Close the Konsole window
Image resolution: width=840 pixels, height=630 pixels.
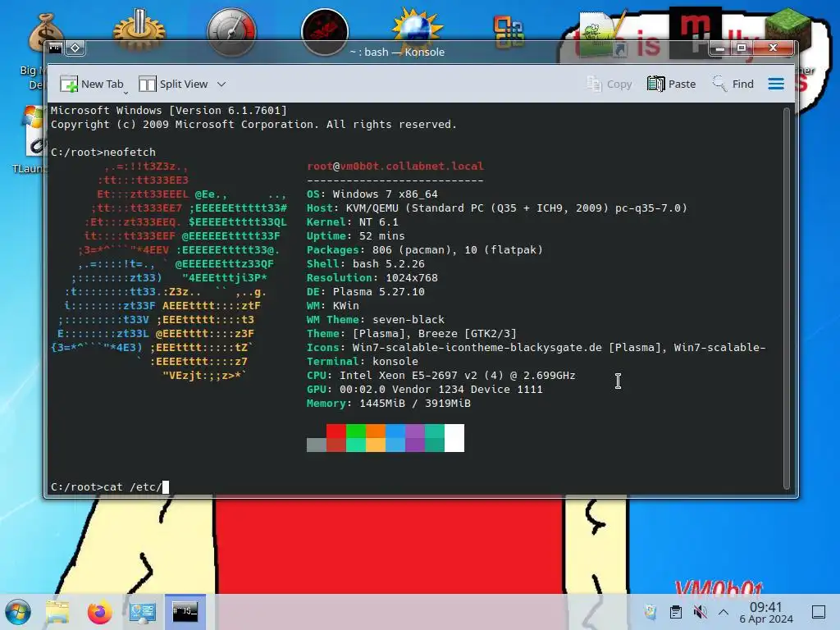(x=773, y=48)
